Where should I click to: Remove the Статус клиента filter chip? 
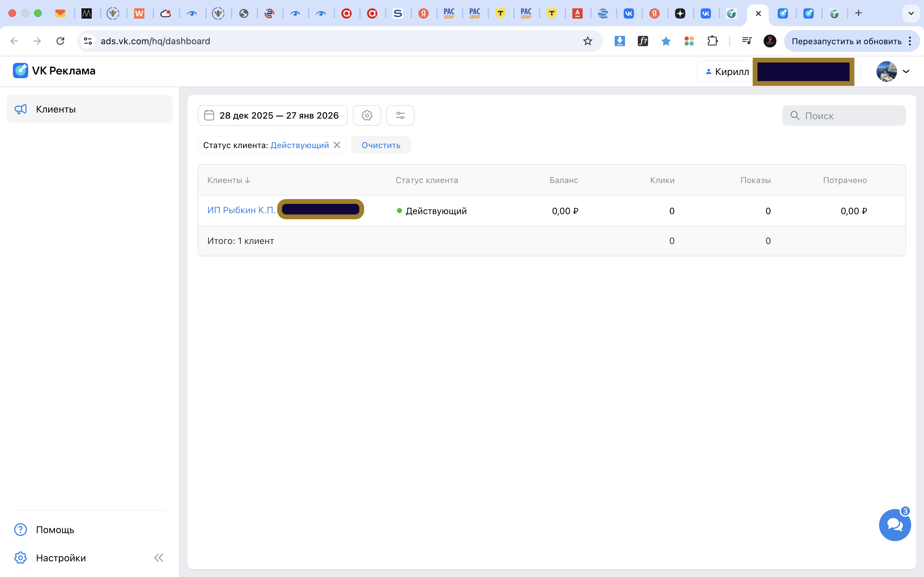pyautogui.click(x=337, y=145)
